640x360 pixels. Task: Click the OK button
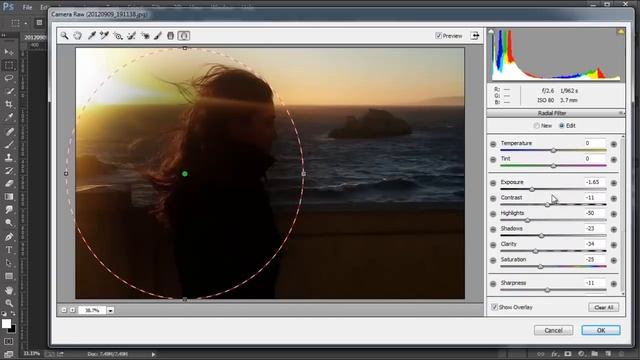pyautogui.click(x=601, y=330)
